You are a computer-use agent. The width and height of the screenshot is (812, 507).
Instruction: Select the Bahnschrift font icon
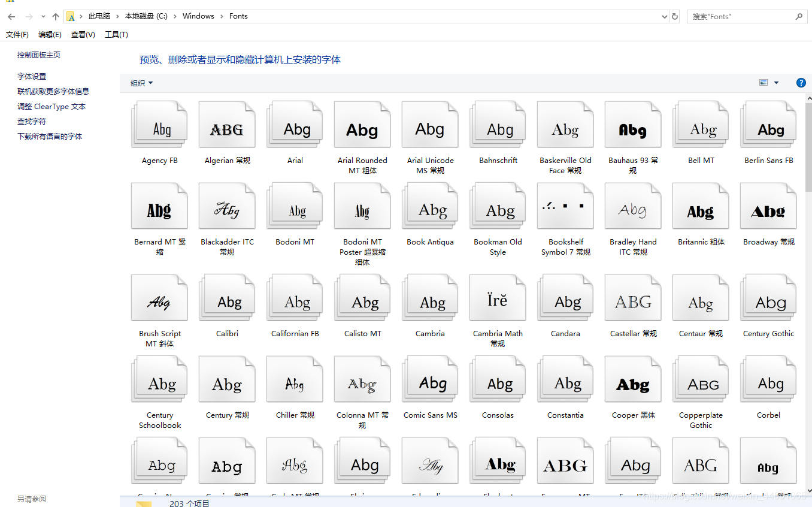click(x=498, y=125)
